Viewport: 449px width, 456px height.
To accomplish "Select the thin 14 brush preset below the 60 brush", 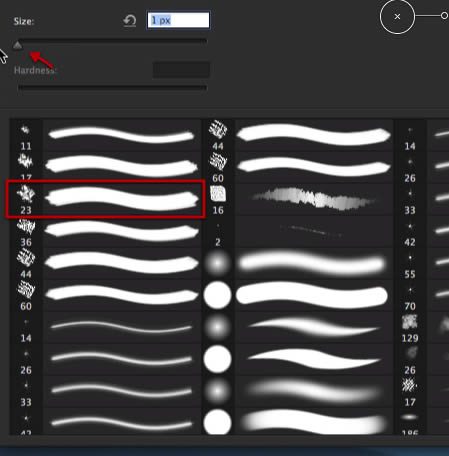I will 105,327.
